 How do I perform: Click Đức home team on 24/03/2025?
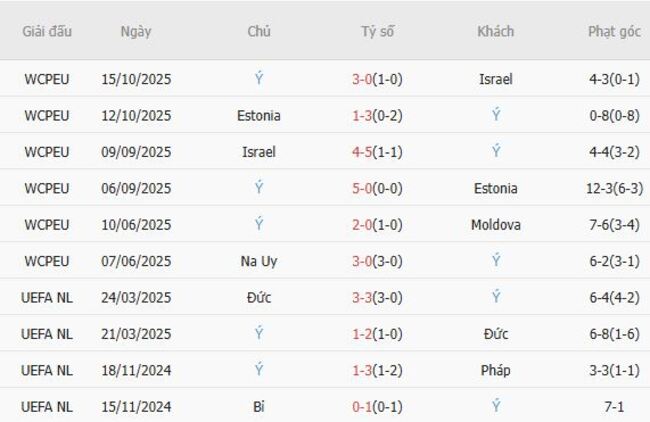pos(259,297)
